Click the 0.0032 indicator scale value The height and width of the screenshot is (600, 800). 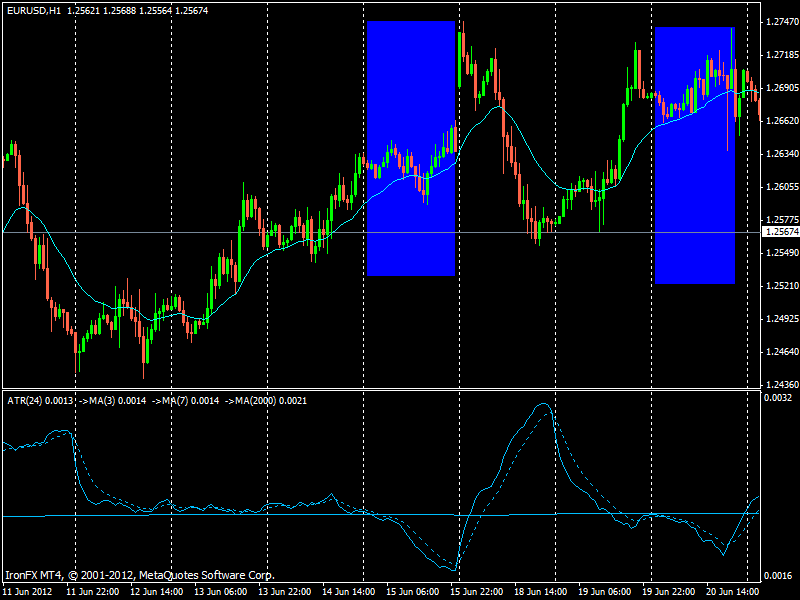(777, 398)
